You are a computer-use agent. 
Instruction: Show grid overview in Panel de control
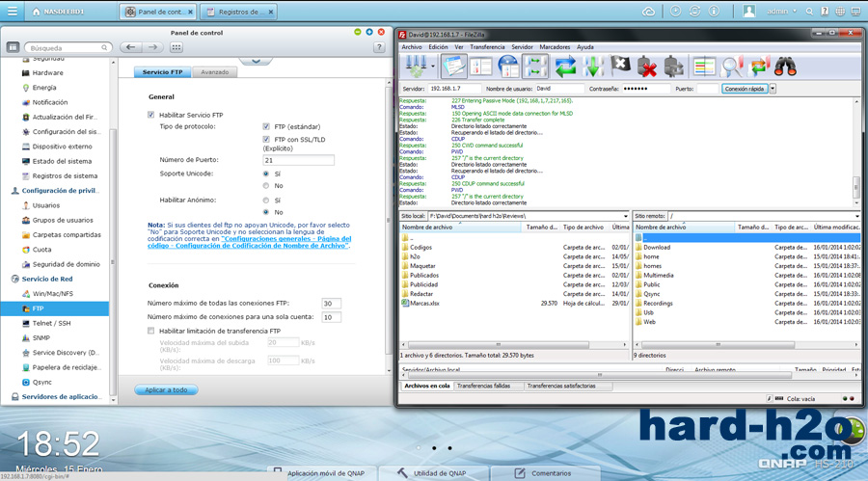(x=176, y=47)
